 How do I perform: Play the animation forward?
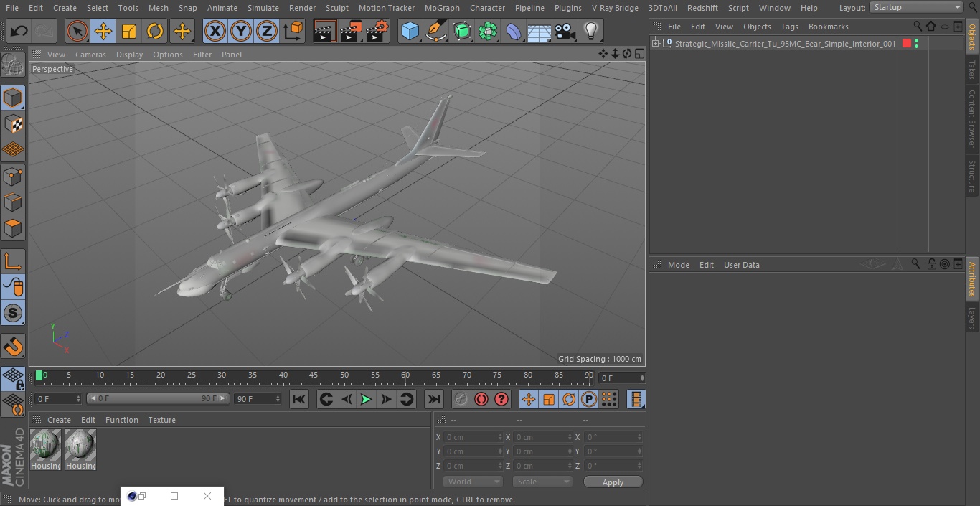(x=366, y=399)
